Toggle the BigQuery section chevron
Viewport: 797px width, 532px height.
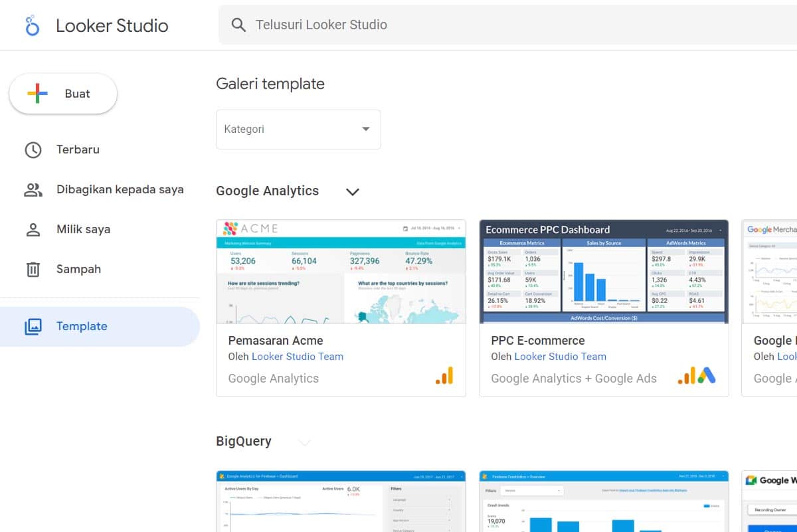(x=304, y=442)
